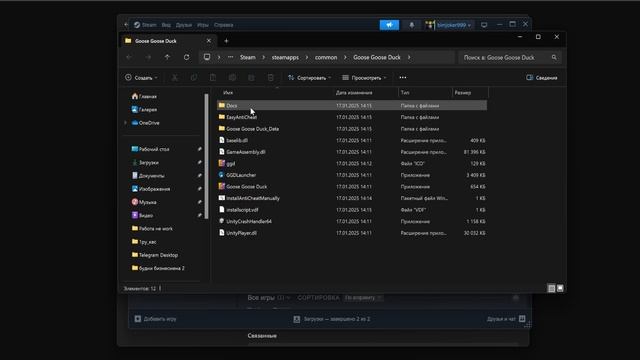Click the search magnifier icon
This screenshot has height=360, width=640.
554,58
